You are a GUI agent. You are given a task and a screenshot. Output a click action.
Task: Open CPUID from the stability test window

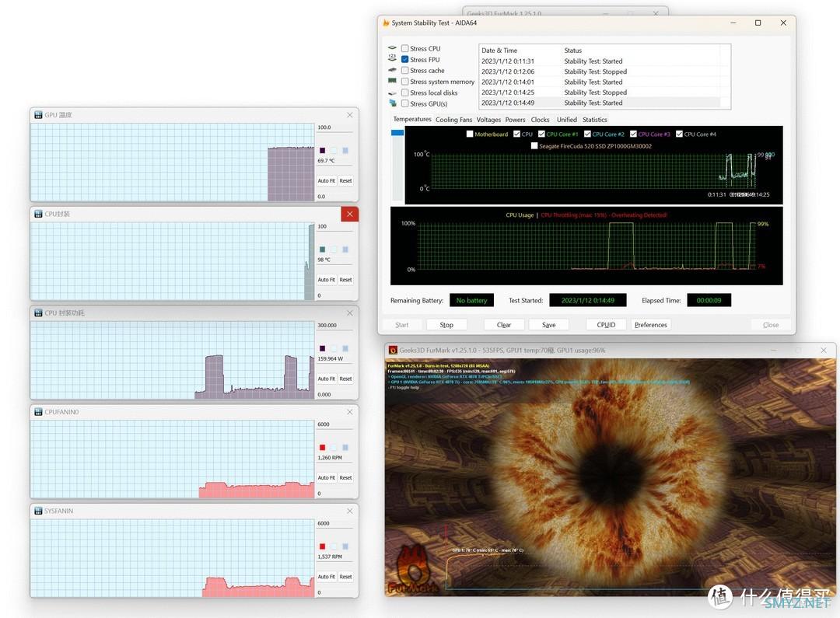pos(606,324)
